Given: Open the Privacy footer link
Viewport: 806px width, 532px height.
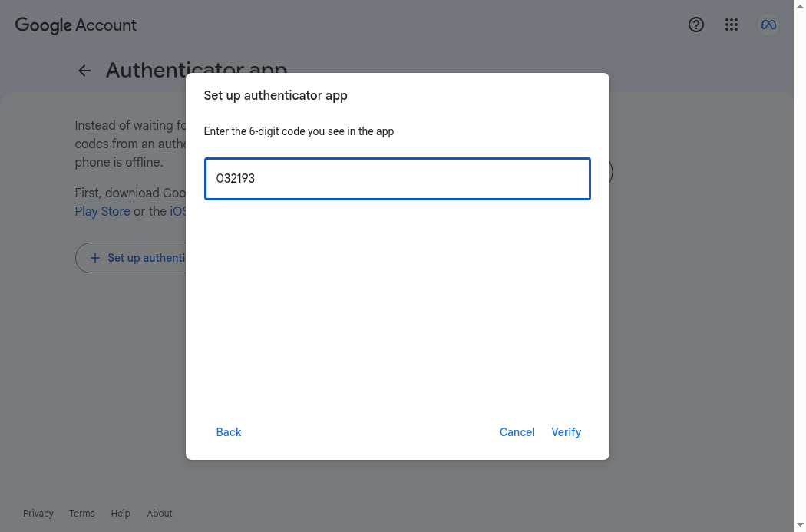Looking at the screenshot, I should pos(38,514).
